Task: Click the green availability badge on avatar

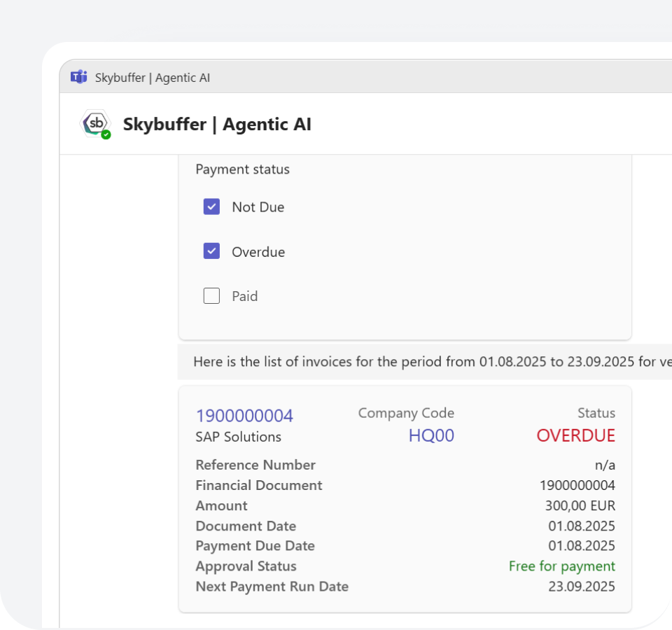Action: coord(106,134)
